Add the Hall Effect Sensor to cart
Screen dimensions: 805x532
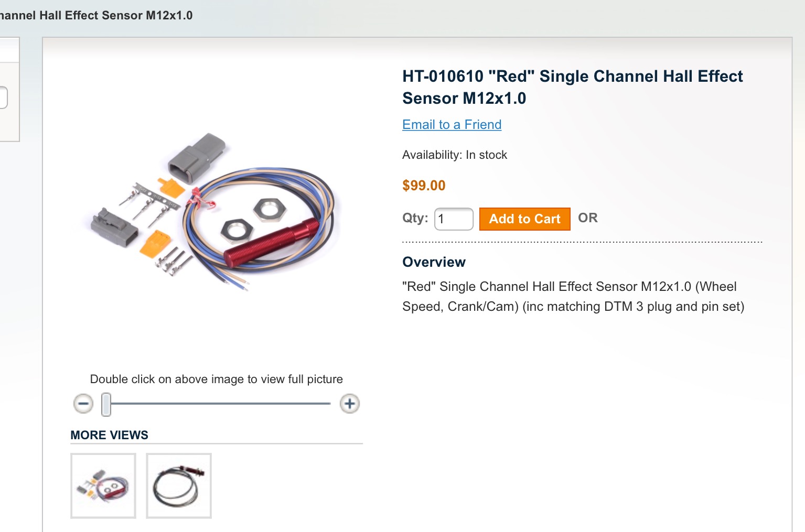tap(524, 219)
